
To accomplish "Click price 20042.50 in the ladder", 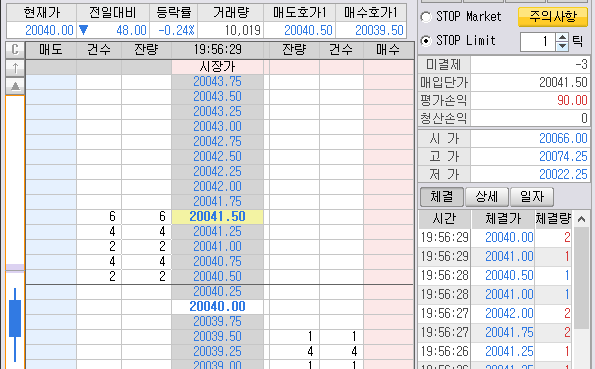I will tap(217, 156).
